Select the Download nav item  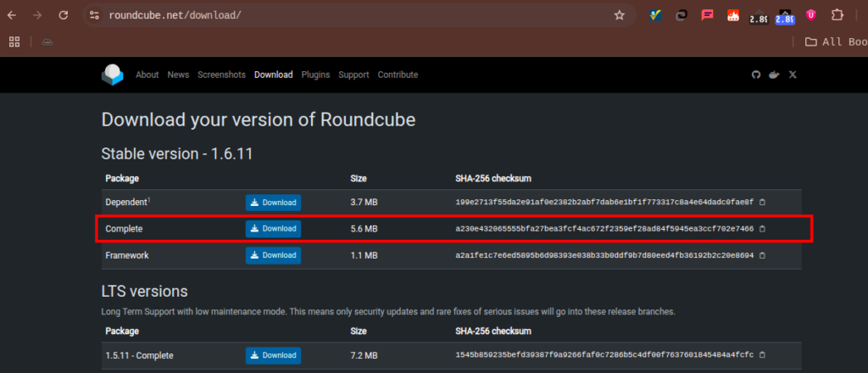(274, 75)
